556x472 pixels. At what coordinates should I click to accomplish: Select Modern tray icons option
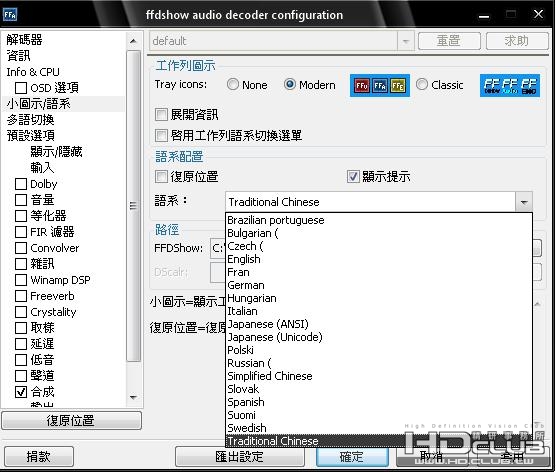[x=290, y=84]
